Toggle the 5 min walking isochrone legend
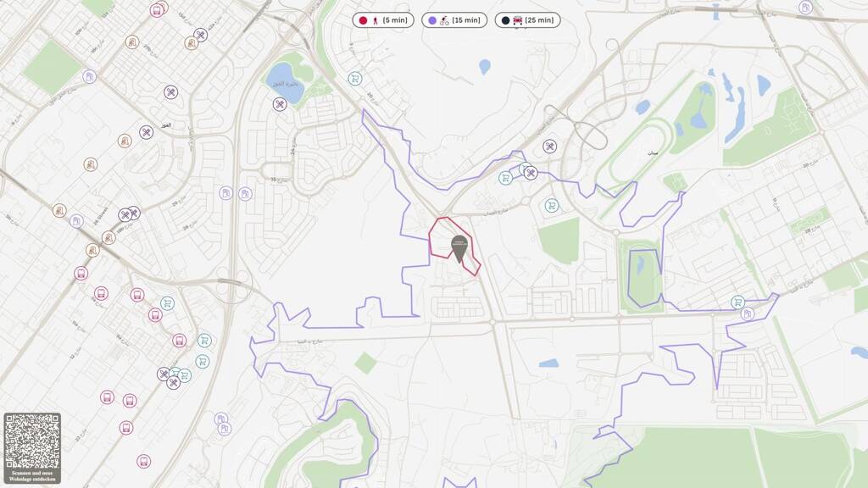The height and width of the screenshot is (488, 868). point(383,20)
